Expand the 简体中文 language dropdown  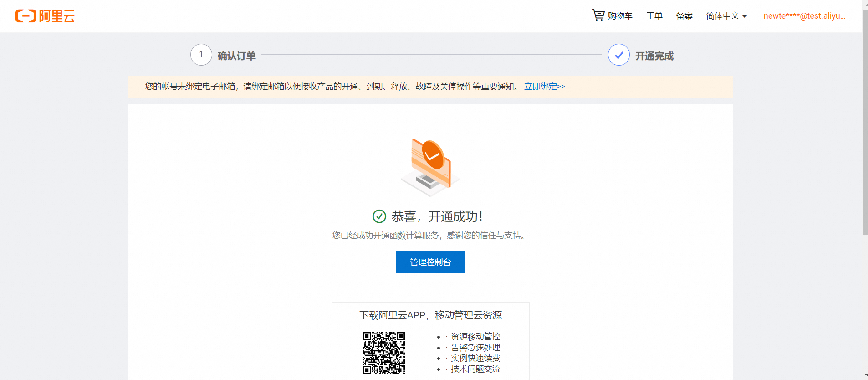(726, 16)
